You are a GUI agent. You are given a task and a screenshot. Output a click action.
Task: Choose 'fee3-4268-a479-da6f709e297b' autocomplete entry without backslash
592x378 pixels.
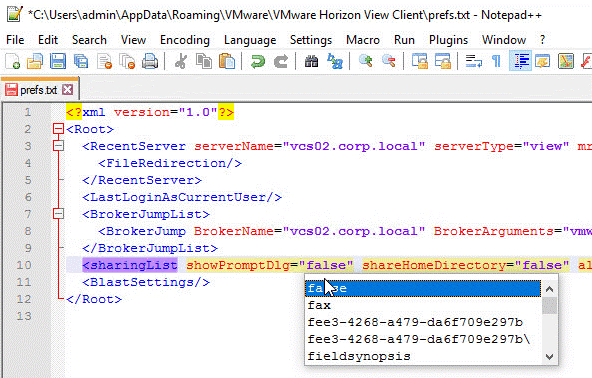pyautogui.click(x=423, y=322)
